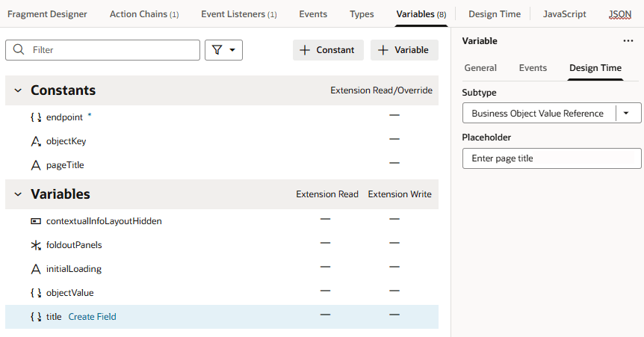Click the string icon beside pageTitle
This screenshot has width=644, height=337.
[36, 165]
